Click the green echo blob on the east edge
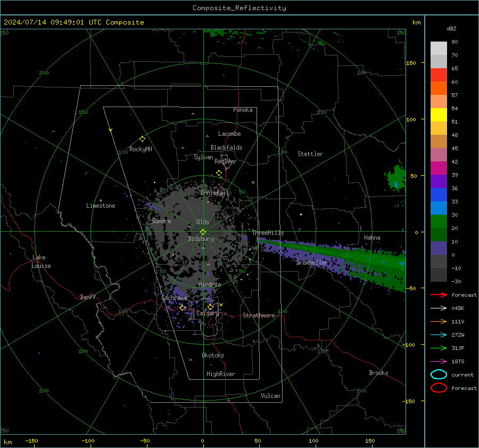479x448 pixels. point(396,178)
